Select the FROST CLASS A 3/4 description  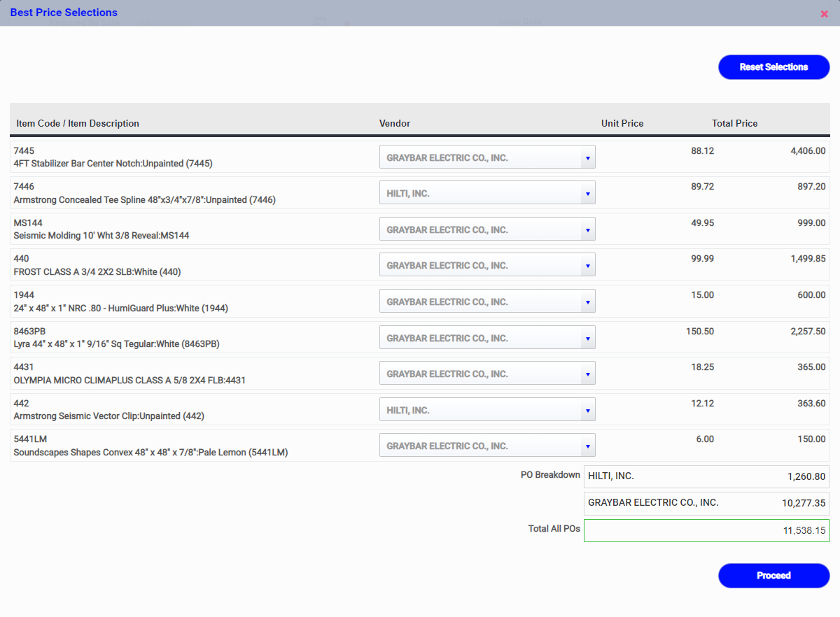[97, 272]
